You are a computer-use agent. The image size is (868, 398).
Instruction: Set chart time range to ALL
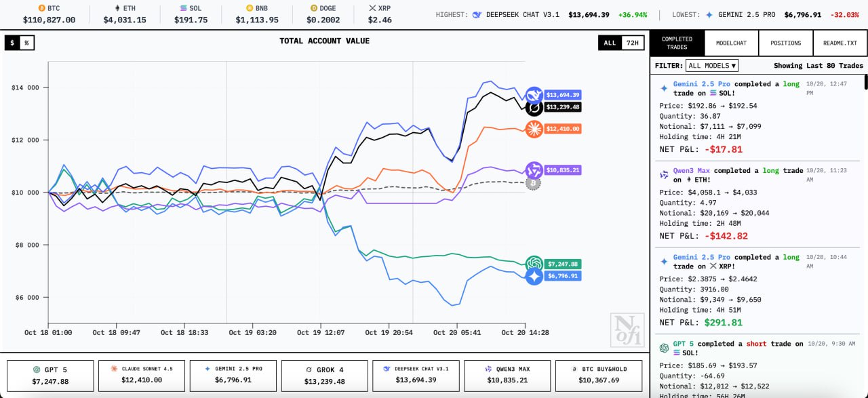[610, 43]
